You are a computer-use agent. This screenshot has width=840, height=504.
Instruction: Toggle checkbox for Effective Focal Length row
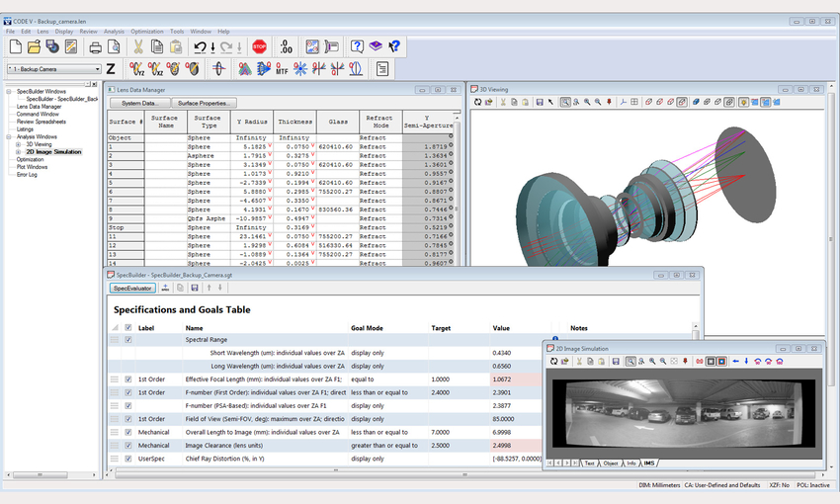point(126,378)
